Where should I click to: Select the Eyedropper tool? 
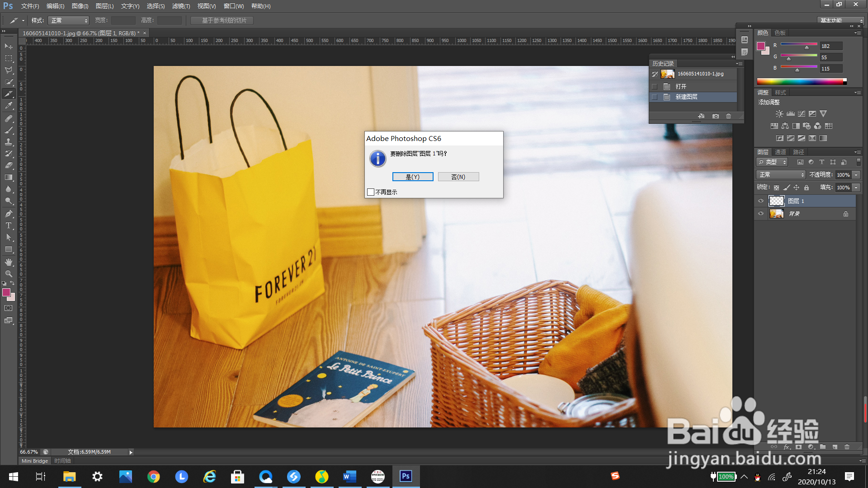[9, 106]
